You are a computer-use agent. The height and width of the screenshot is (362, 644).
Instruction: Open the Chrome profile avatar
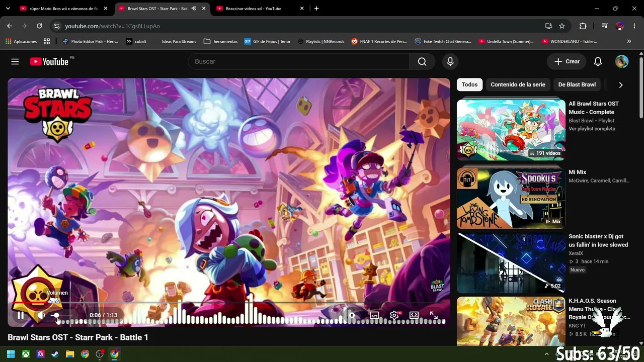tap(620, 26)
